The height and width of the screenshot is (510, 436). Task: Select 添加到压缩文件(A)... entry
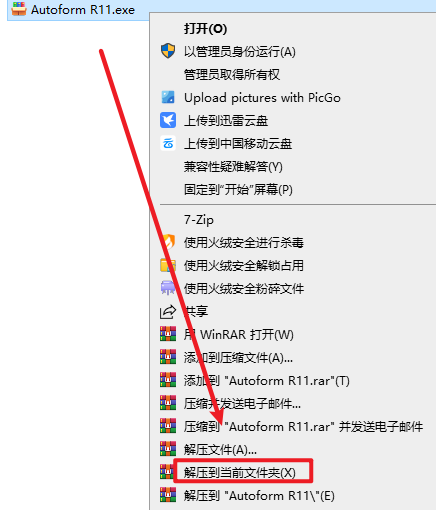tap(238, 357)
